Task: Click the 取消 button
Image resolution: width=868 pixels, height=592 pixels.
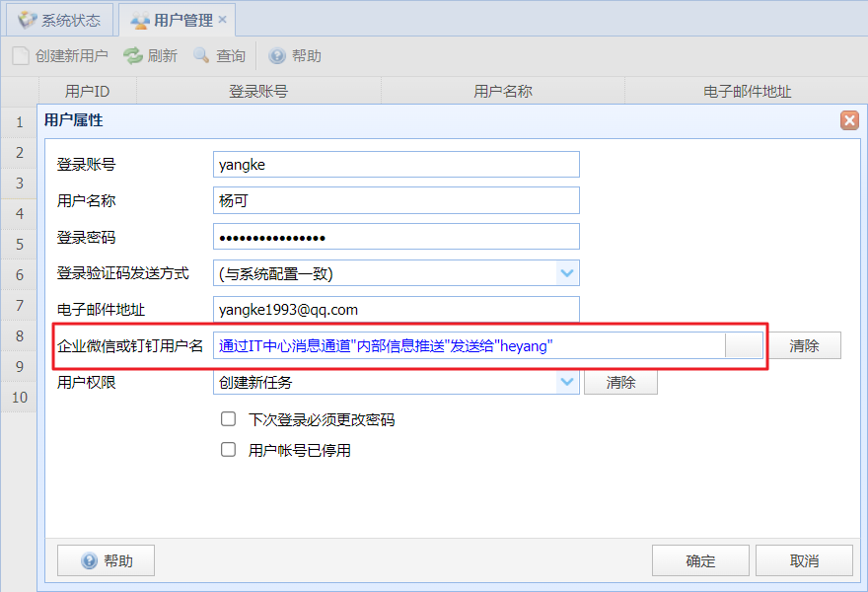Action: point(804,560)
